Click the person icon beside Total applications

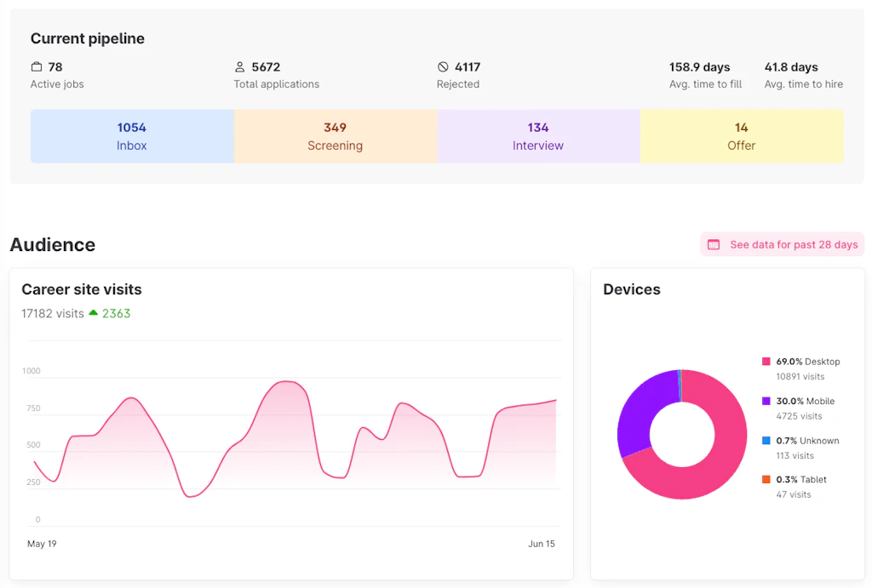click(239, 66)
